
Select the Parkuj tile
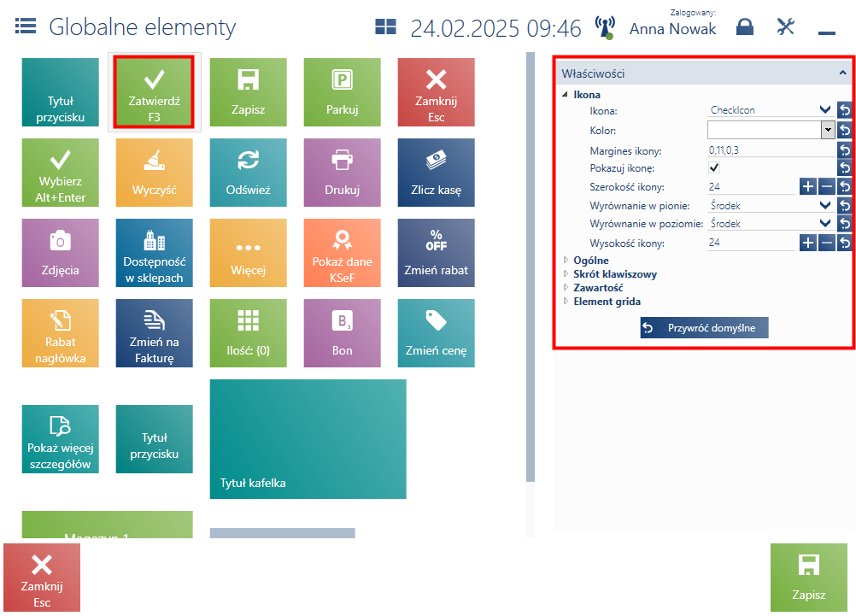[x=343, y=92]
